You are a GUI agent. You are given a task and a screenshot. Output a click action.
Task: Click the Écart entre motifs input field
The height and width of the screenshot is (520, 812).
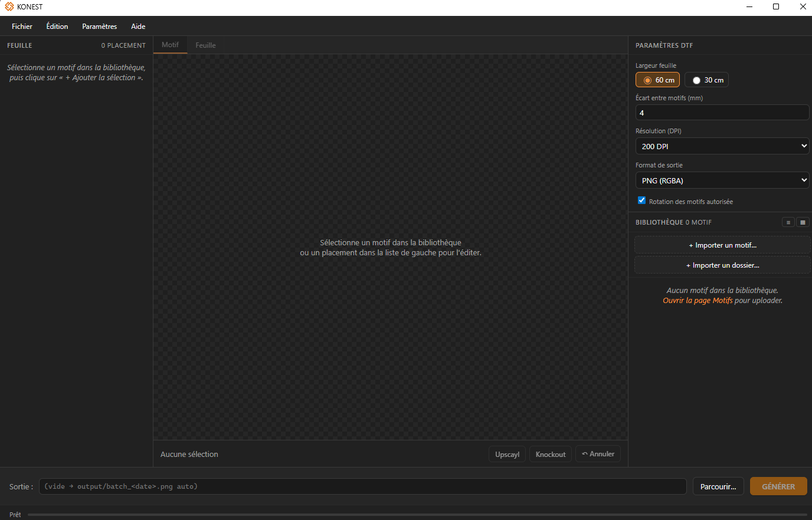[x=722, y=113]
